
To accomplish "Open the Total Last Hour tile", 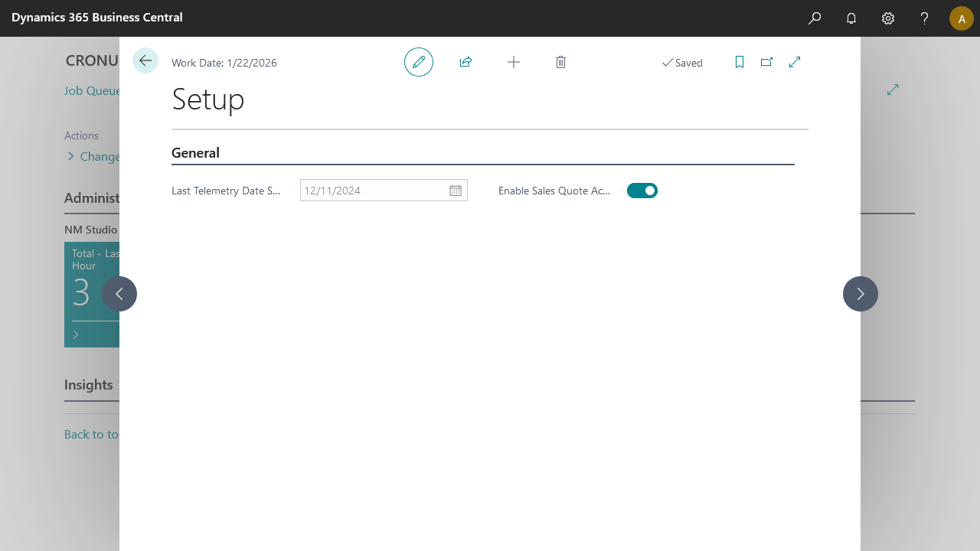I will click(92, 295).
